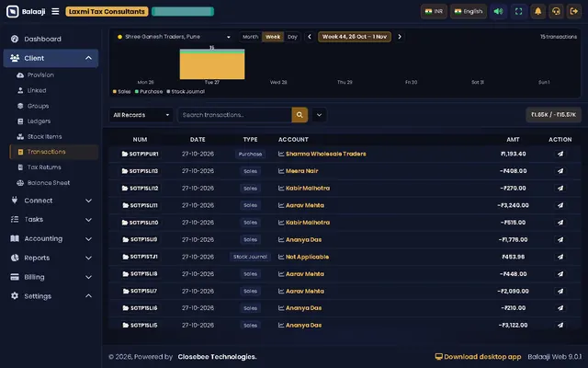Open notifications bell in header
Screen dimensions: 588x368
coord(537,11)
